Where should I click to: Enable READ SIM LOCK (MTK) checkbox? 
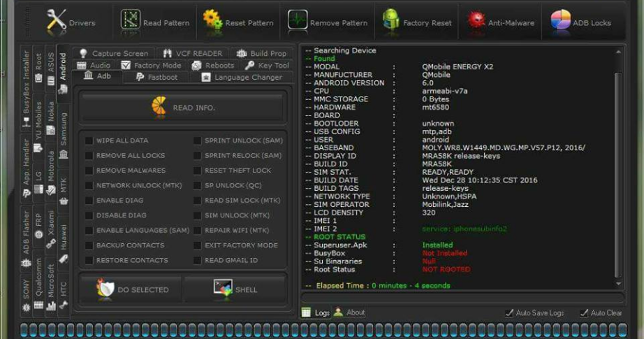pos(198,200)
